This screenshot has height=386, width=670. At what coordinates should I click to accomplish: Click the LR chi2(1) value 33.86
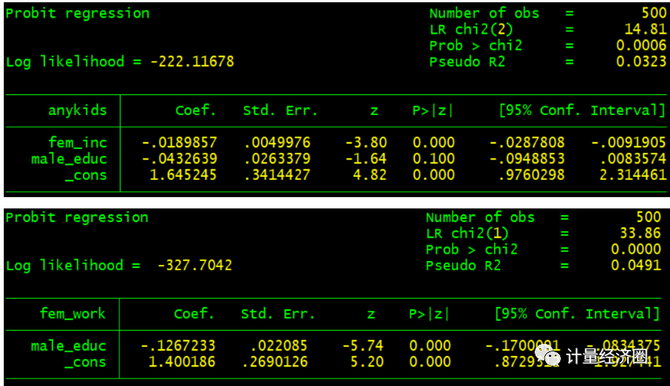tap(640, 233)
